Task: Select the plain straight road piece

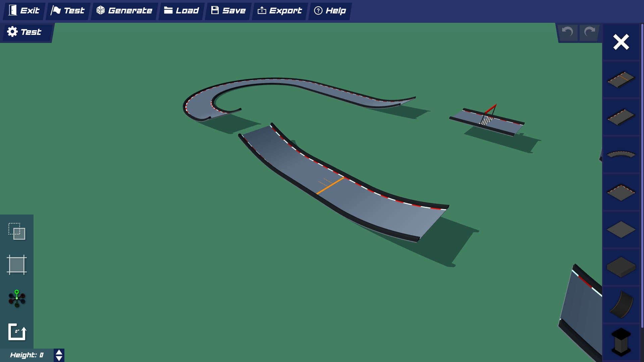Action: 621,117
